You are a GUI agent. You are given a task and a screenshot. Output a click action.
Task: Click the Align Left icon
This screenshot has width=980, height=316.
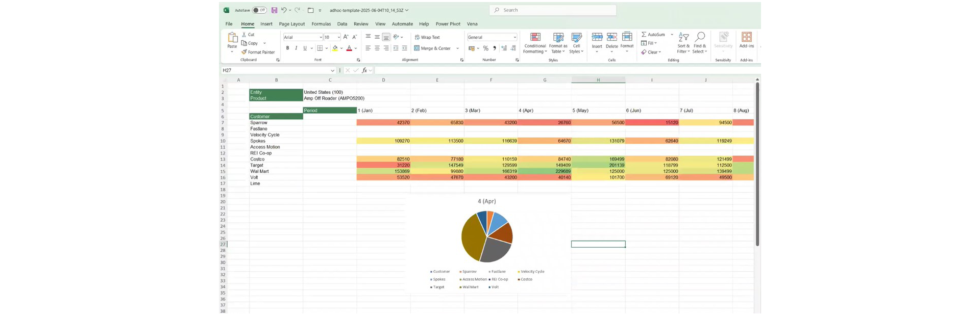click(368, 48)
